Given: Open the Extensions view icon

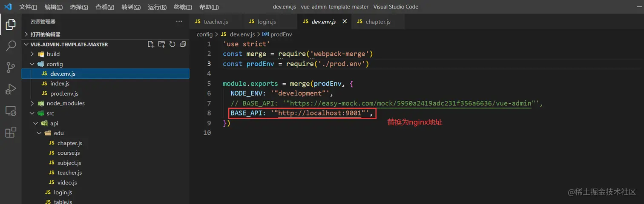Looking at the screenshot, I should 11,133.
